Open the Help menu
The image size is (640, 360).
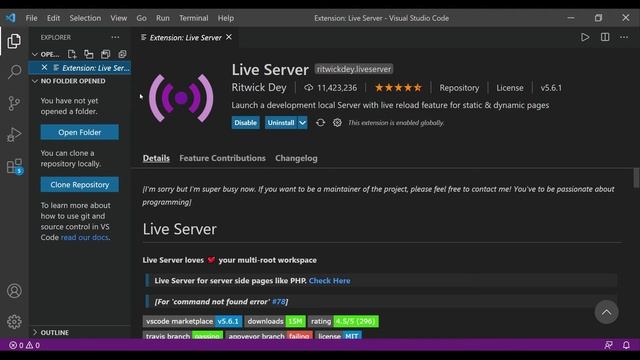[226, 18]
